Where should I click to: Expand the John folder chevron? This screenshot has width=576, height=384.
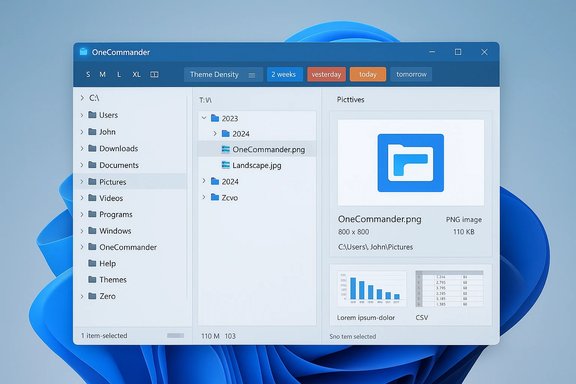coord(82,132)
